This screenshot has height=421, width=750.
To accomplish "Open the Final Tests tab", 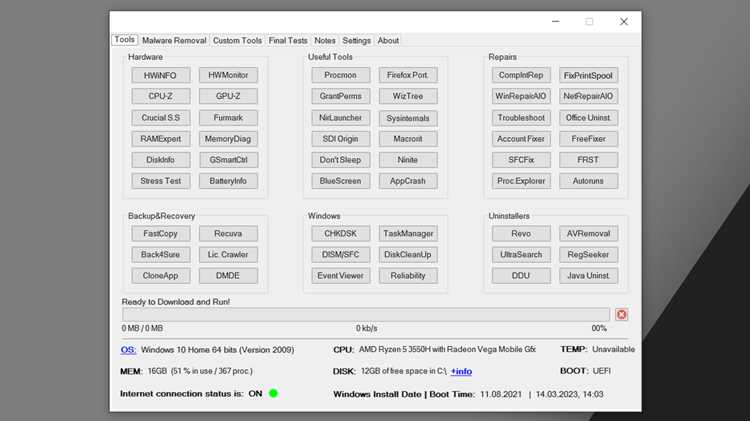I will coord(288,41).
